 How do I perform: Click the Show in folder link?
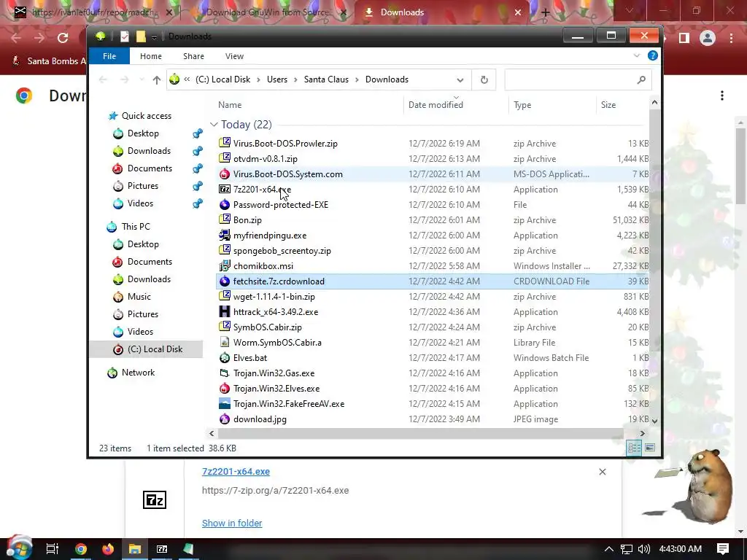coord(232,523)
